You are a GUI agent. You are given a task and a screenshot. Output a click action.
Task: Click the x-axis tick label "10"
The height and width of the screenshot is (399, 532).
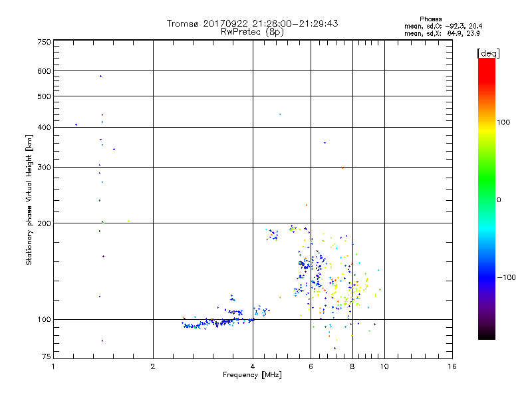coord(384,366)
